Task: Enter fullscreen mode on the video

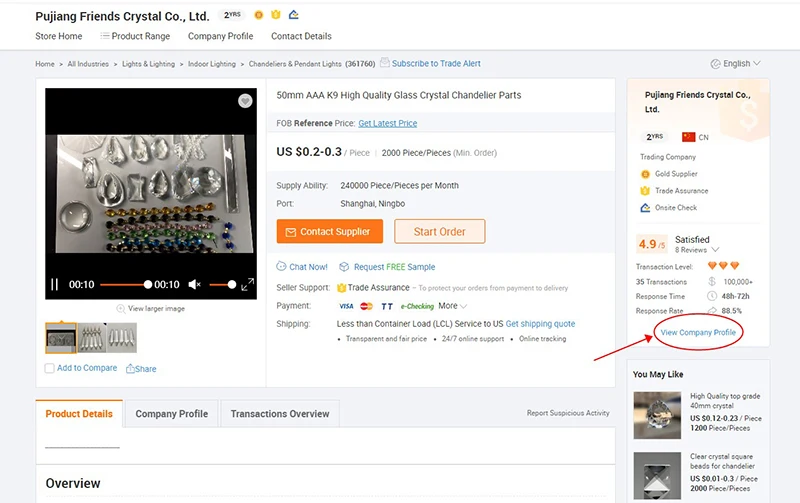Action: 246,285
